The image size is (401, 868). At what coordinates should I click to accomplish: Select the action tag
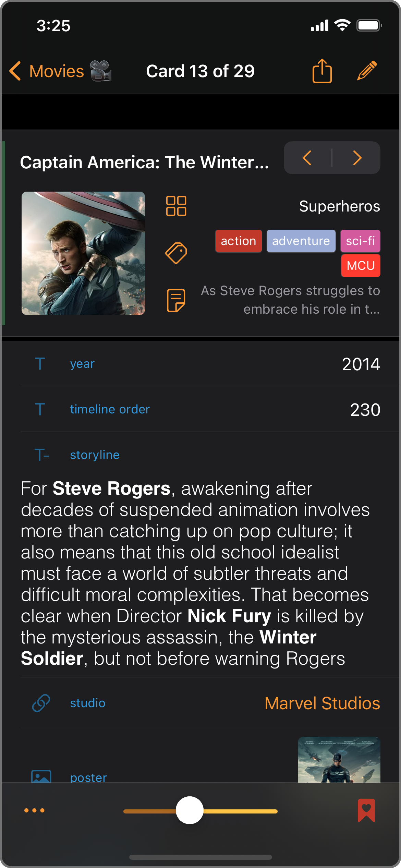tap(239, 241)
